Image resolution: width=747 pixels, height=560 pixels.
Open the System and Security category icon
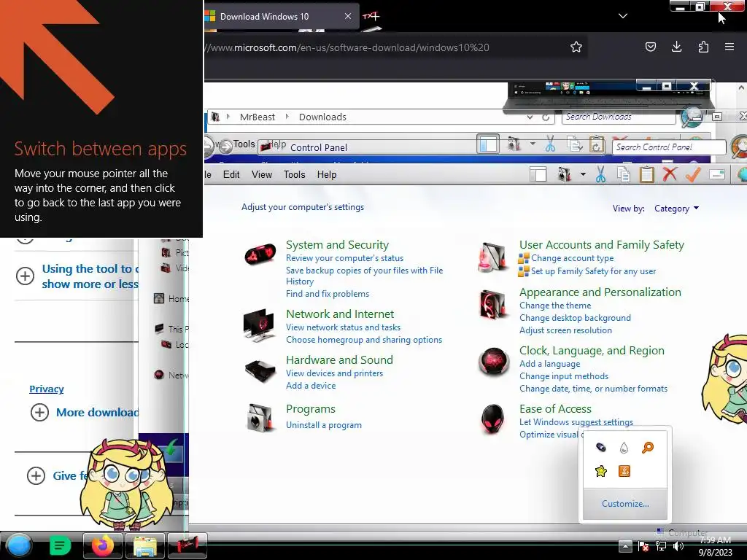(x=260, y=254)
